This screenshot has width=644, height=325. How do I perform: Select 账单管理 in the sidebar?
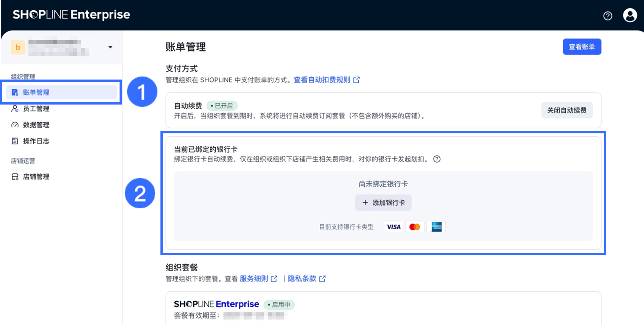(x=61, y=92)
